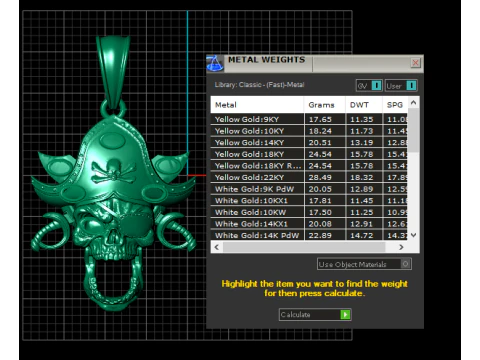Viewport: 480px width, 360px height.
Task: Click the 12.89 DWT value
Action: (x=362, y=189)
